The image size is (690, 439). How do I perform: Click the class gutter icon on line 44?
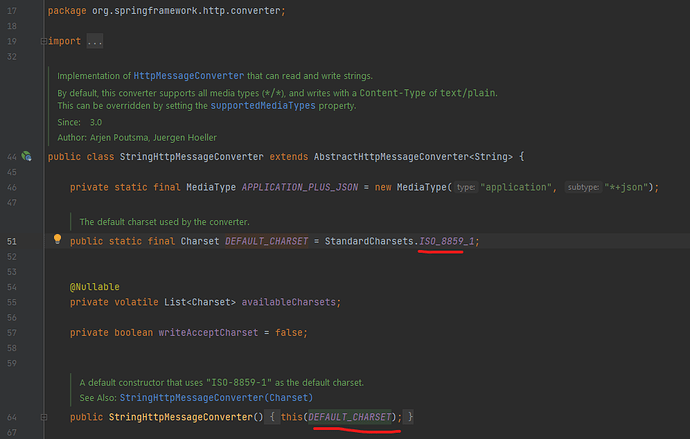point(26,156)
